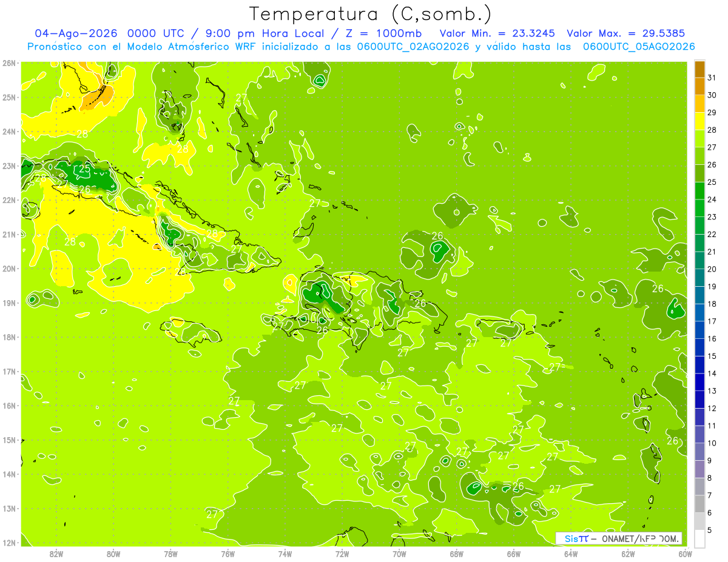The height and width of the screenshot is (562, 728).
Task: Click the grey 6–7 legend color swatch
Action: (x=699, y=504)
